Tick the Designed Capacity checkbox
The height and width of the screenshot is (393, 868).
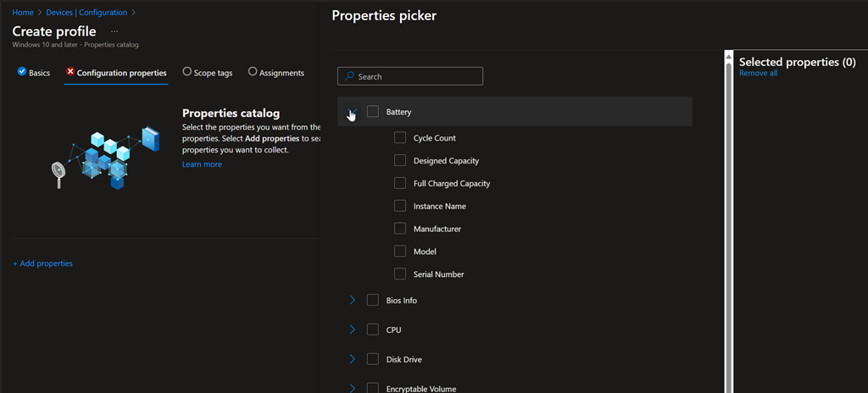(x=400, y=161)
